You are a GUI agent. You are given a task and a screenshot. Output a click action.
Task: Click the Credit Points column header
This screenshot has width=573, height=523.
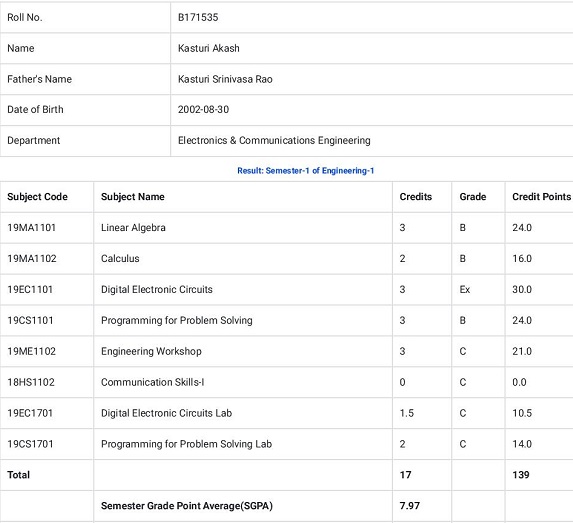[541, 197]
